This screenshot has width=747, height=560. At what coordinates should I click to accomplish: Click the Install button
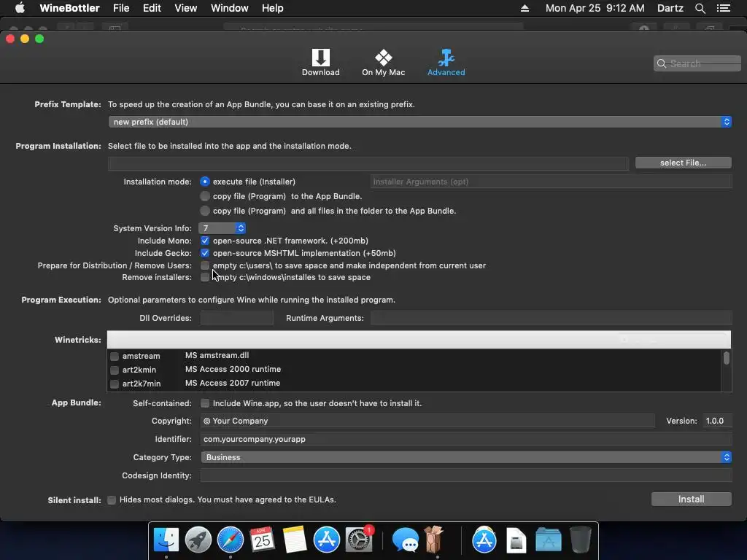[x=692, y=499]
